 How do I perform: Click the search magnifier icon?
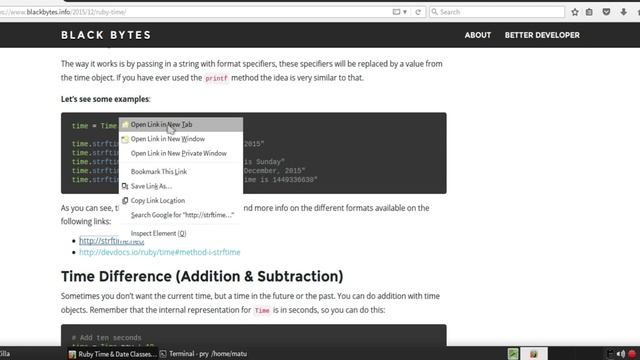click(x=435, y=12)
